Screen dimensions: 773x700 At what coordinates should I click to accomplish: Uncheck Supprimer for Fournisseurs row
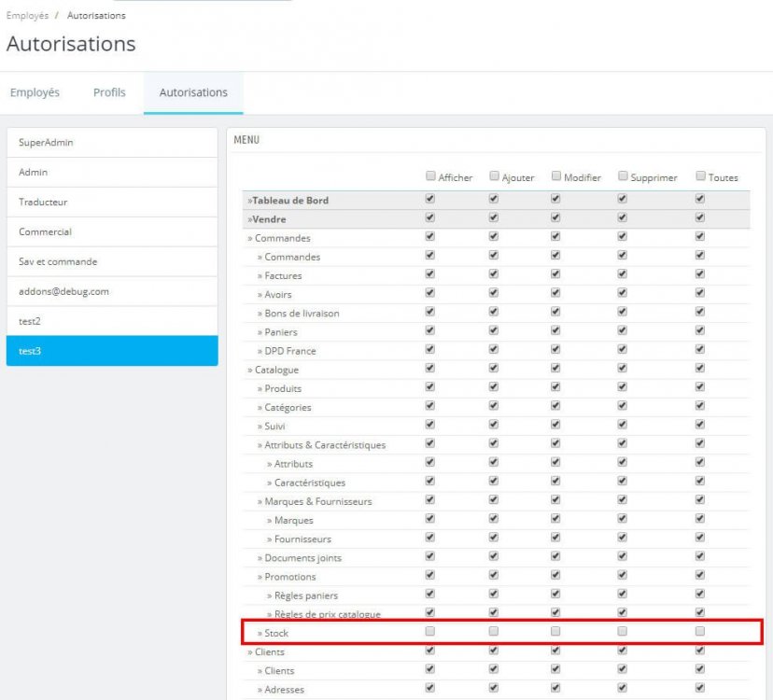pyautogui.click(x=622, y=538)
